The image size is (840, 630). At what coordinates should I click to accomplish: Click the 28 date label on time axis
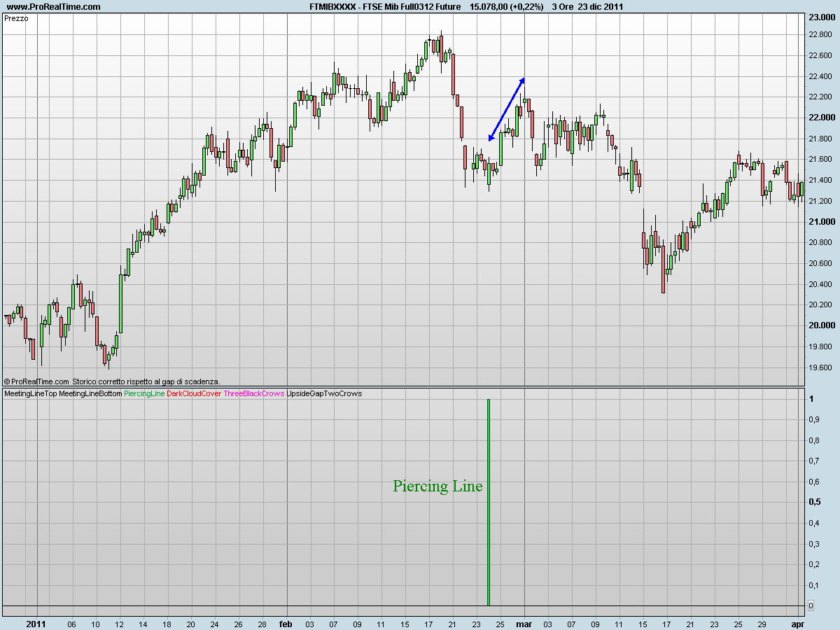click(x=262, y=624)
